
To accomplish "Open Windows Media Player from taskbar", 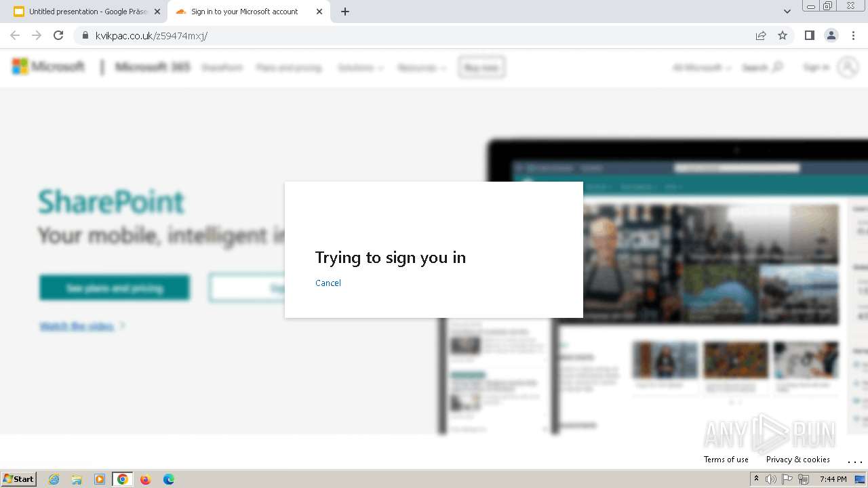I will 100,479.
